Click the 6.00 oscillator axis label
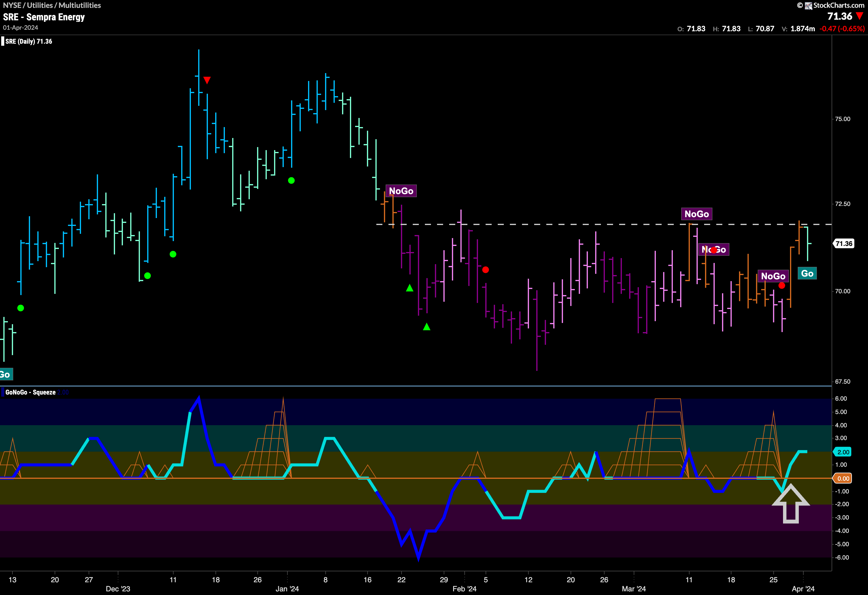 pos(841,399)
